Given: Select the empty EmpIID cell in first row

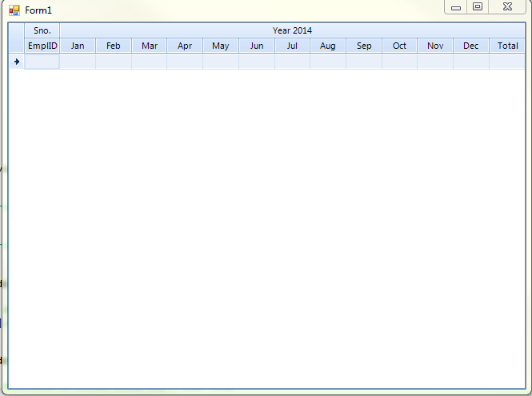Looking at the screenshot, I should point(42,62).
